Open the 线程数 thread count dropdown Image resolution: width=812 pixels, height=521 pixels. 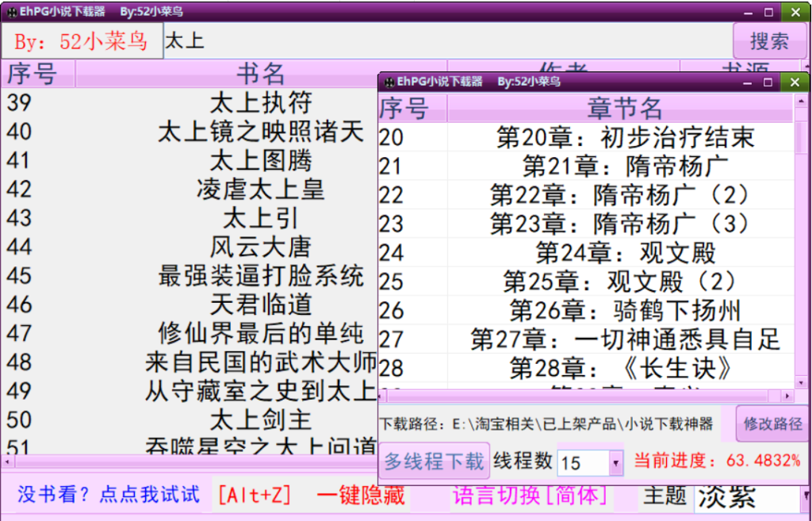[615, 462]
